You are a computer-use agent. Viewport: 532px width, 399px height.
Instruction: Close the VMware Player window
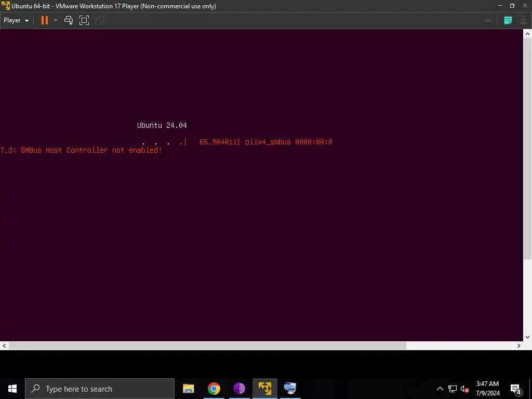pyautogui.click(x=525, y=6)
